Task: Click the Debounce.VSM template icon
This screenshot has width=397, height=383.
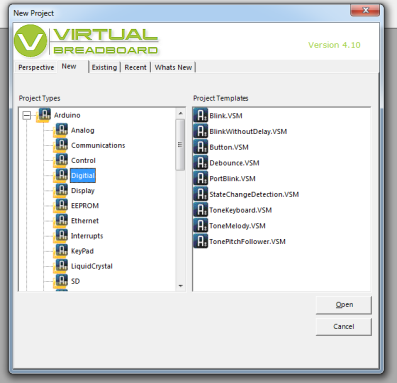Action: 201,163
